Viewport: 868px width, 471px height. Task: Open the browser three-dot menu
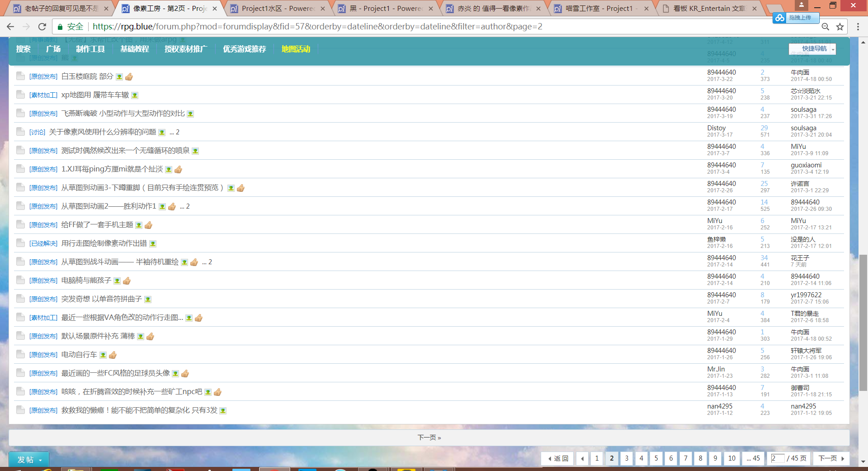click(858, 27)
